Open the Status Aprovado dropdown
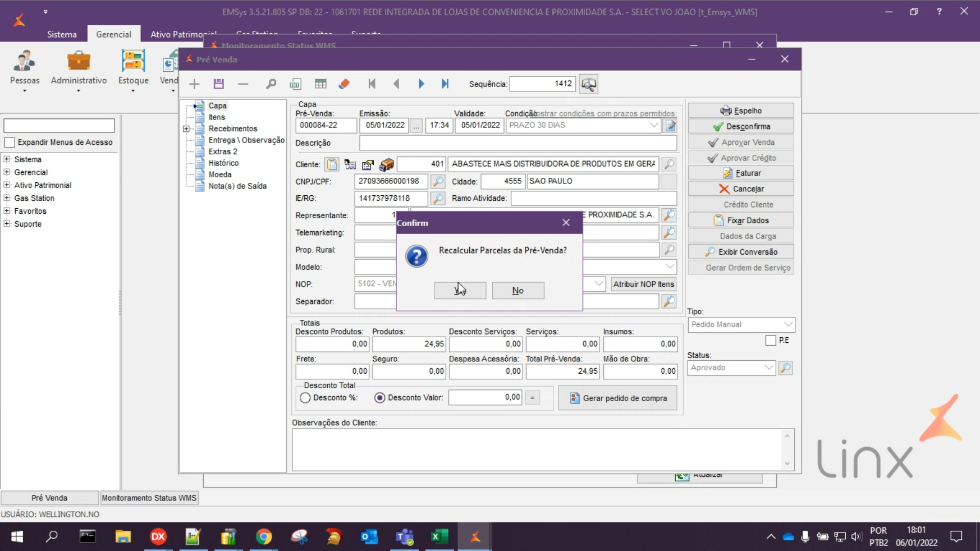This screenshot has height=551, width=980. (x=768, y=368)
